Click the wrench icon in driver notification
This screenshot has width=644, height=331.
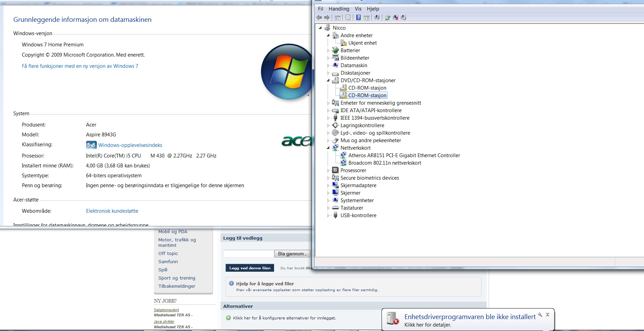[x=540, y=315]
